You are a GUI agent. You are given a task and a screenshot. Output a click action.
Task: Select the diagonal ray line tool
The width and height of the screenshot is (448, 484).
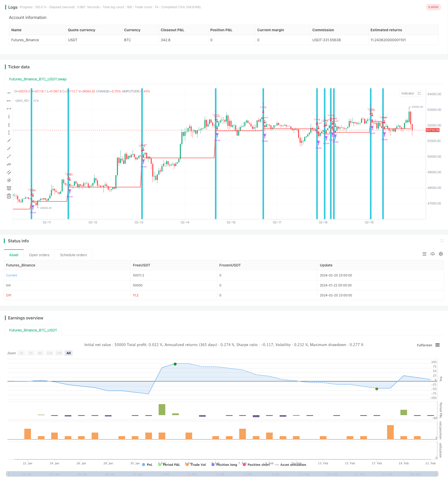tap(9, 148)
